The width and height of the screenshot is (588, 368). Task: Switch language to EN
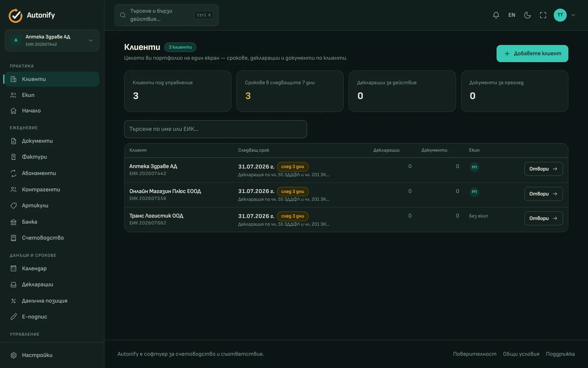(512, 15)
